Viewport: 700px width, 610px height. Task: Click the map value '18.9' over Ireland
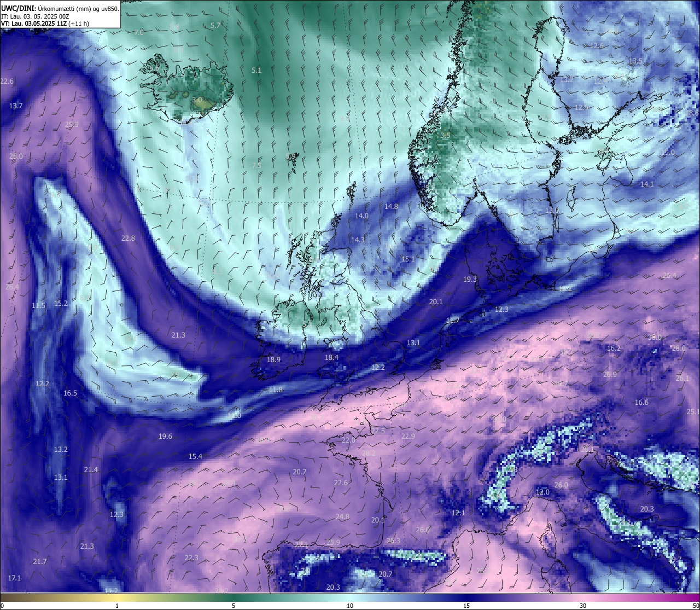tap(273, 360)
